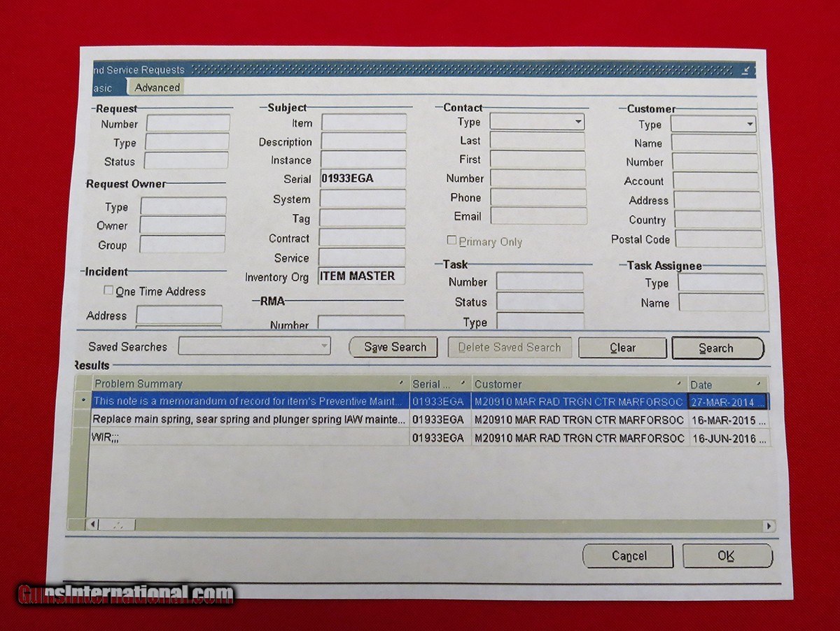
Task: Click the Serial field containing 01933EGA
Action: tap(363, 178)
